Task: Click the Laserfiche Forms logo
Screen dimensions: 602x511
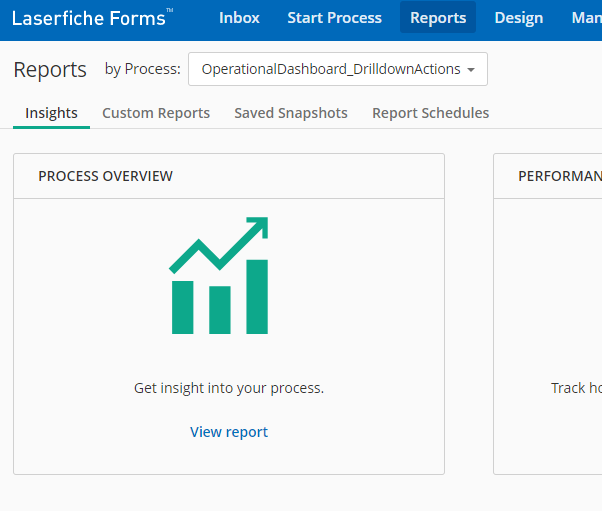Action: [93, 18]
